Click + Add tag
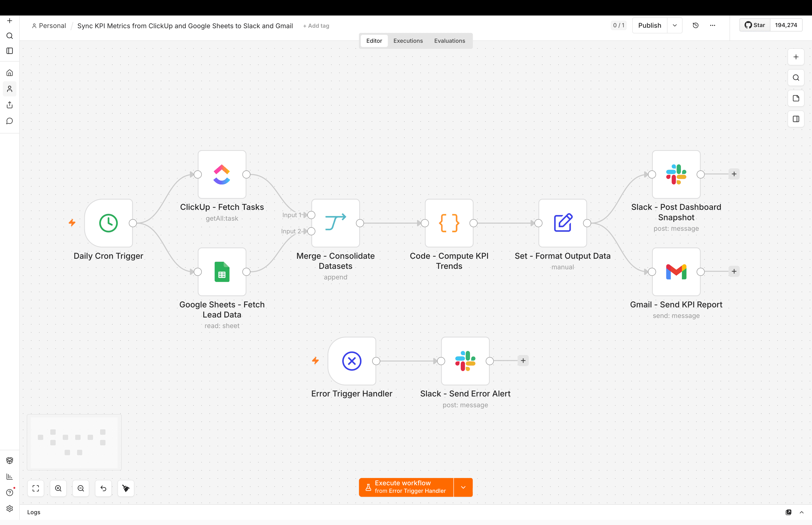 (x=316, y=26)
